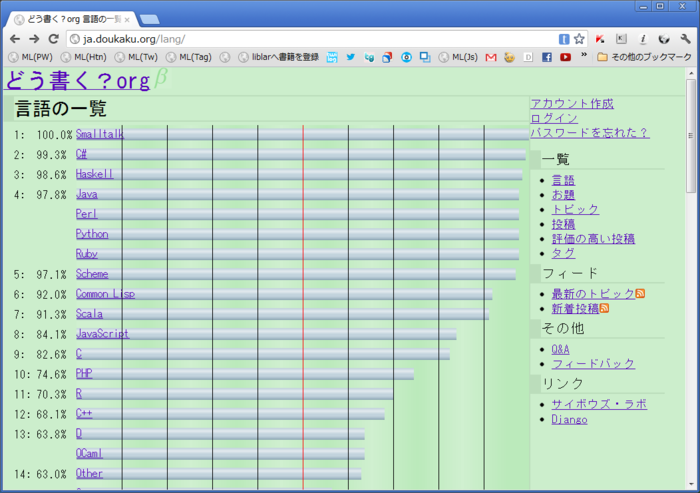The height and width of the screenshot is (493, 700).
Task: Open the liblarへ書籍を登録 bookmark
Action: click(x=279, y=57)
